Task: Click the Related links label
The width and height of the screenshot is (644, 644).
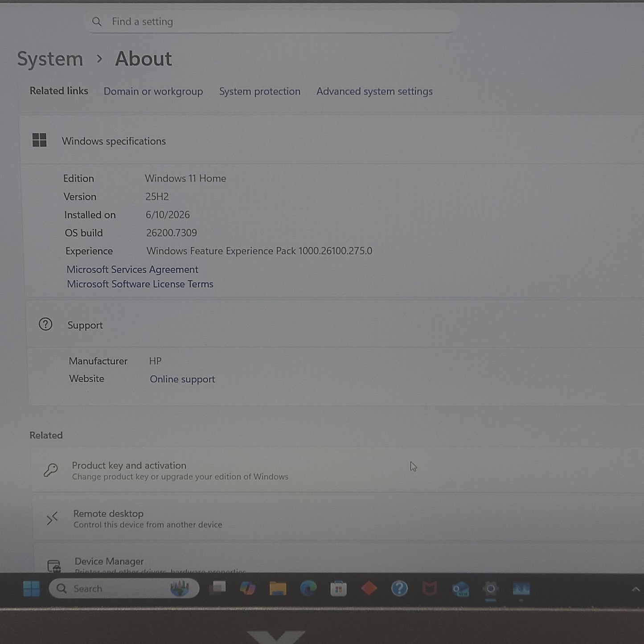Action: (59, 91)
